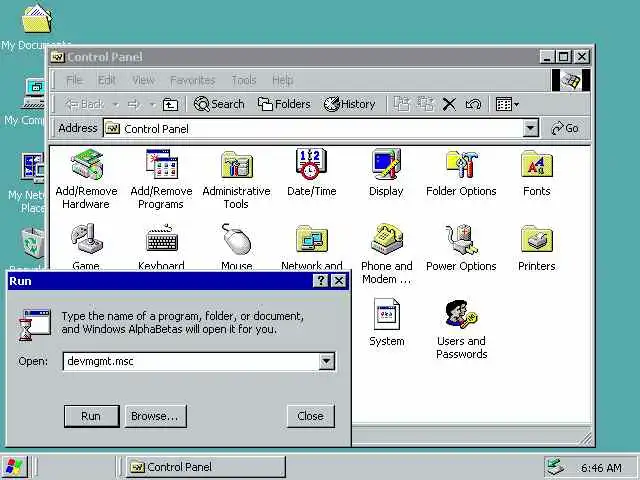Click the Forward arrow button
Screen dimensions: 640x480
(134, 104)
